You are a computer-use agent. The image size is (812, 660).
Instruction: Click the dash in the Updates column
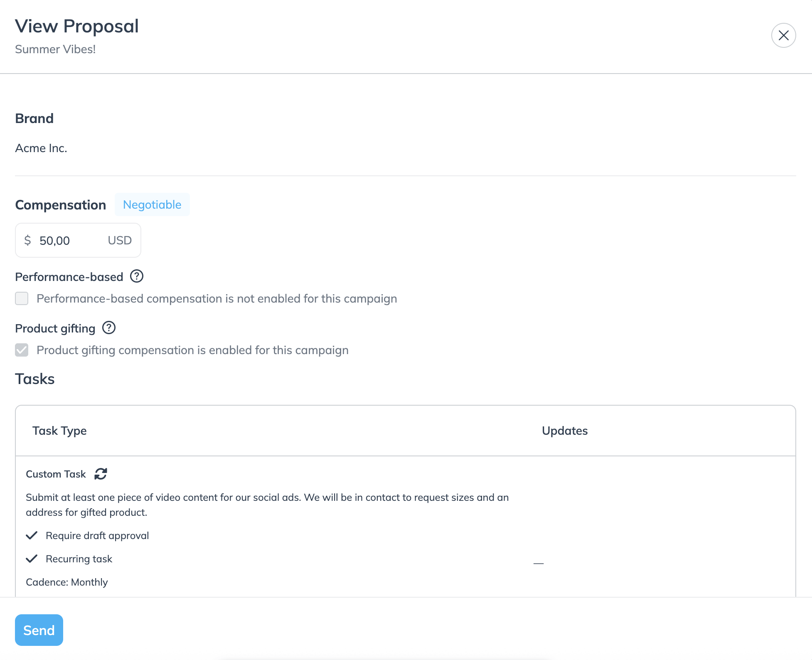pos(539,563)
